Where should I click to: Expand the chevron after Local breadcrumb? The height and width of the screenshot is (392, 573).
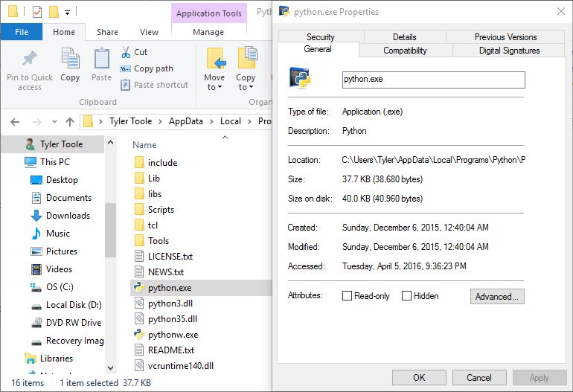pyautogui.click(x=249, y=122)
